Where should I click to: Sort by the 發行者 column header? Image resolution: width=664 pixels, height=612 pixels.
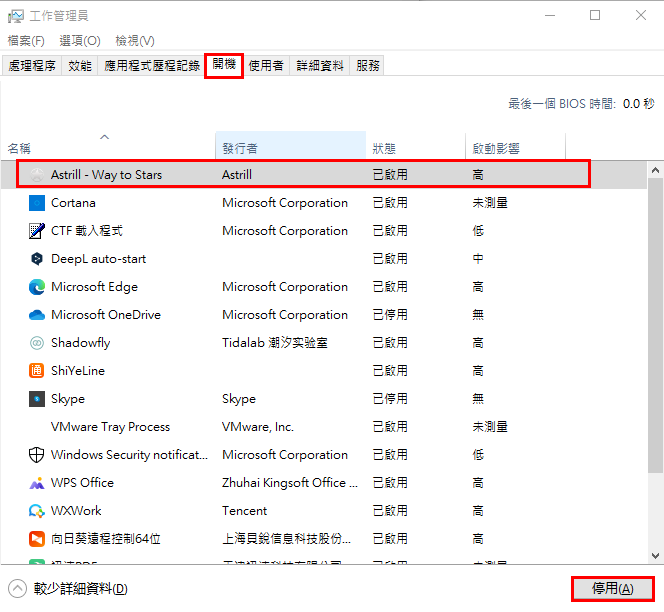[x=290, y=145]
